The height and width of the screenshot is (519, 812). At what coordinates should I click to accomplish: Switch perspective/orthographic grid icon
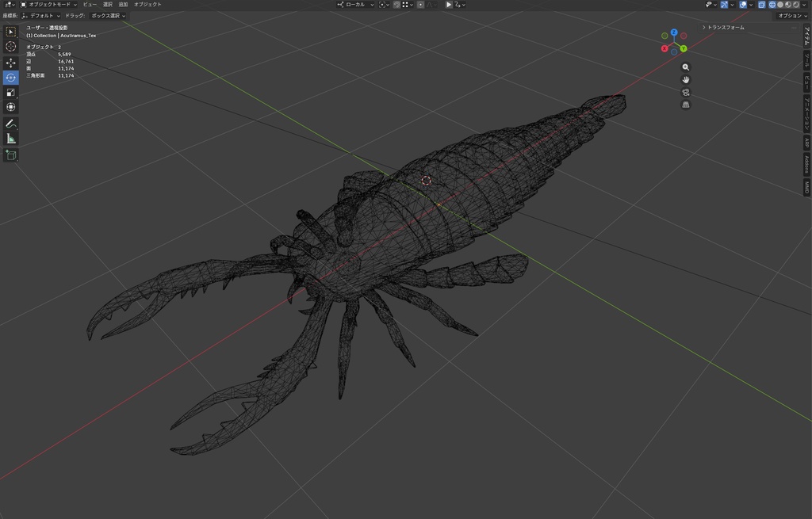[x=686, y=105]
